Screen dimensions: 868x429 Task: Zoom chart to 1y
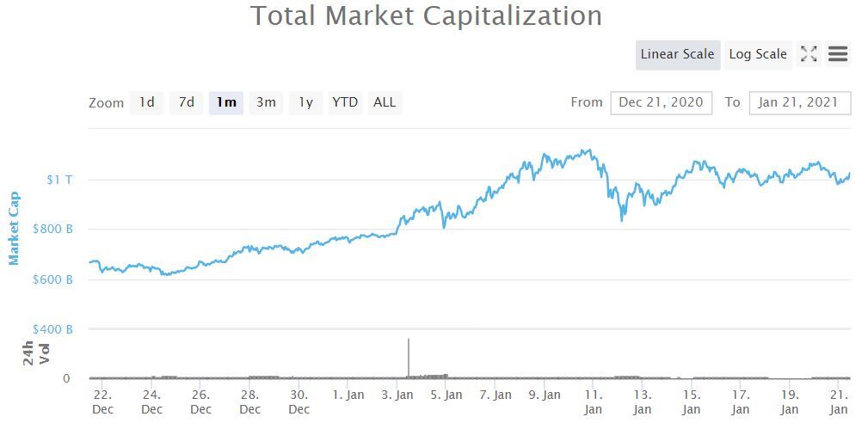305,102
